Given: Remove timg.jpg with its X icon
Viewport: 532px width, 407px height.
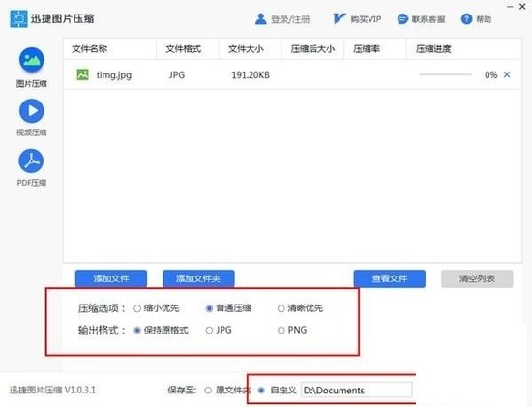Looking at the screenshot, I should (507, 74).
